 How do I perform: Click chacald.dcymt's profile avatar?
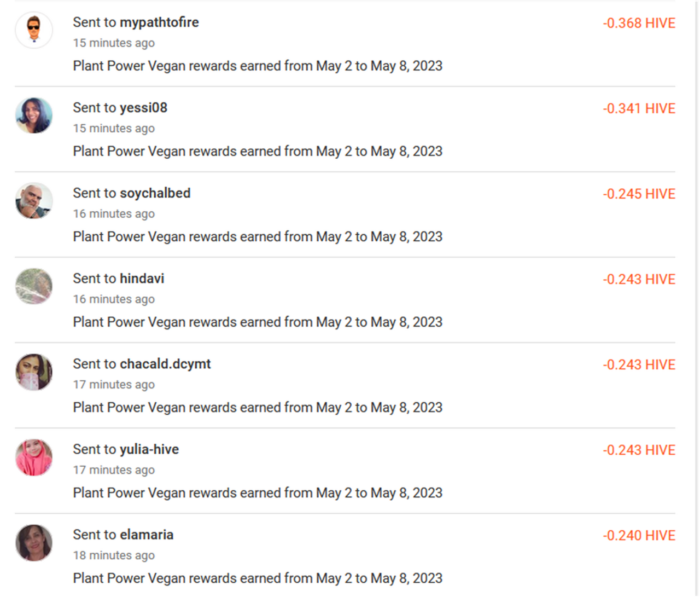click(x=34, y=372)
